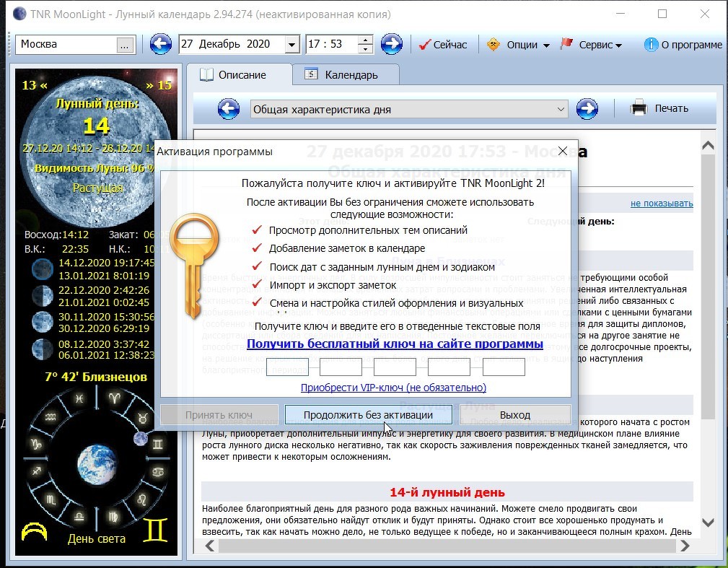Close the Активация программы dialog
This screenshot has height=568, width=728.
point(563,151)
